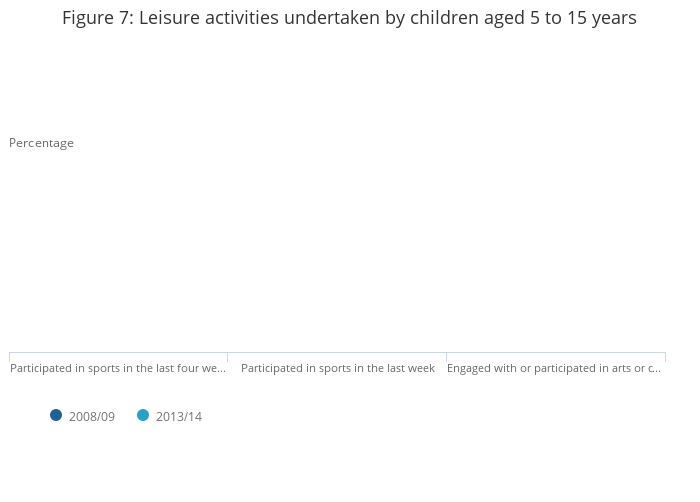Select 'Participated in sports in the last four we...' label

[x=118, y=368]
